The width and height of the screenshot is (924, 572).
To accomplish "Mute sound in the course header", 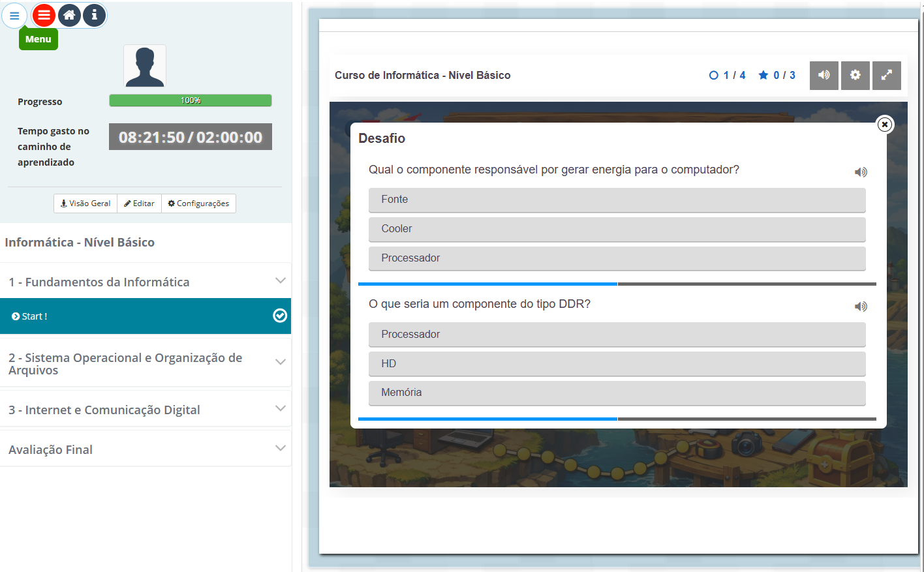I will [824, 76].
